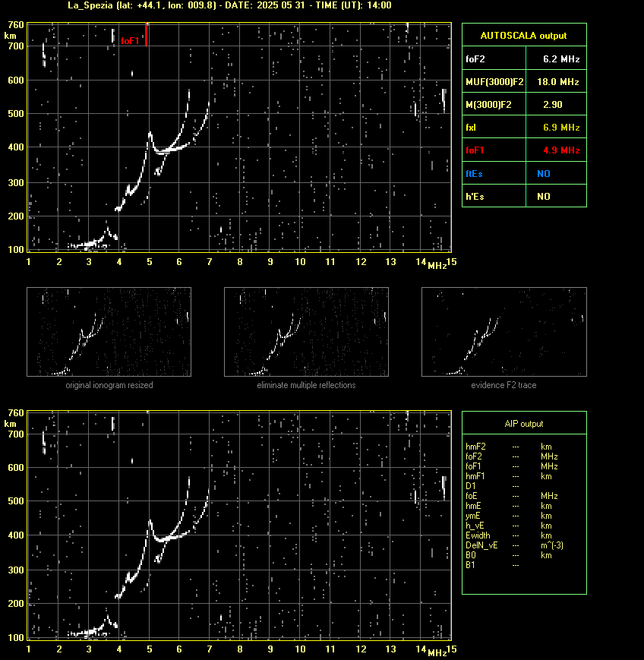The height and width of the screenshot is (660, 644).
Task: Click the 5 MHz axis label on top ionogram
Action: tap(150, 262)
